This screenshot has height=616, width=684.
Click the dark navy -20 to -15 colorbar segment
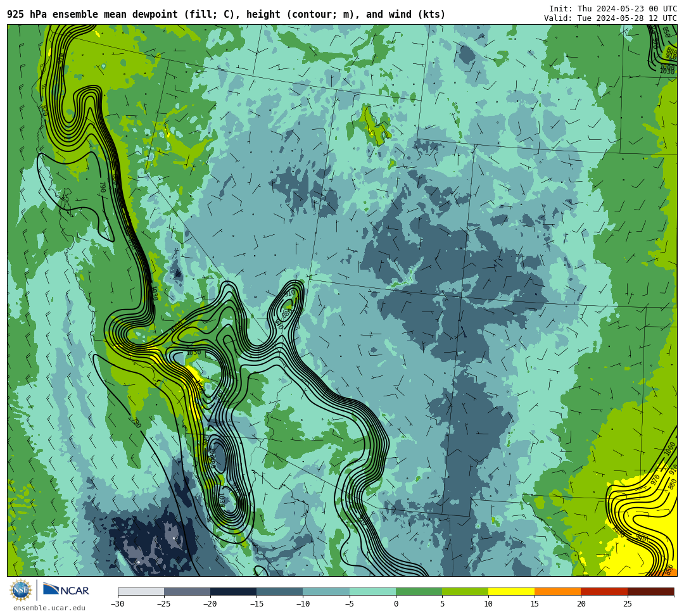(x=233, y=591)
